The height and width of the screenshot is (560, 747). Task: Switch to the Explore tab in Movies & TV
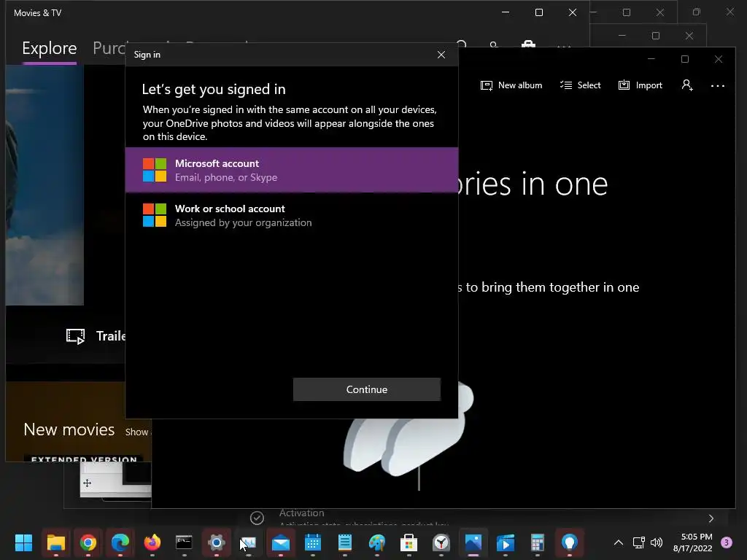(x=50, y=48)
